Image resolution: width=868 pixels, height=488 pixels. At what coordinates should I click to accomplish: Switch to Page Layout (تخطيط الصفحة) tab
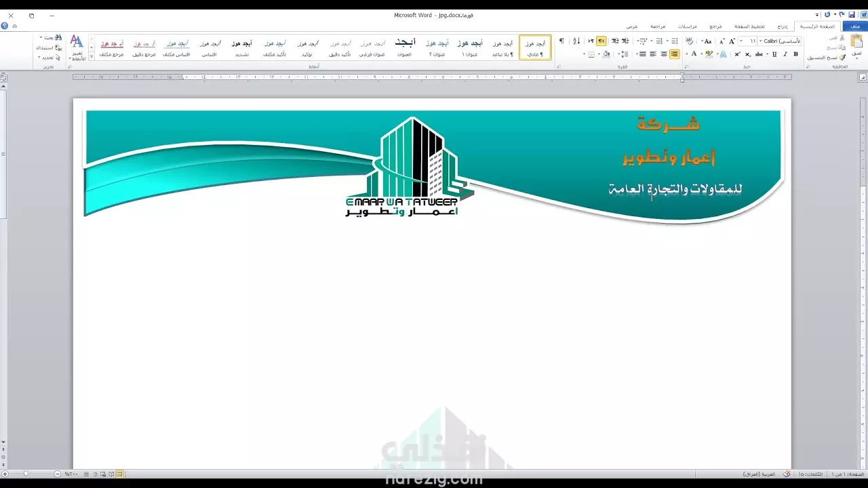tap(750, 26)
